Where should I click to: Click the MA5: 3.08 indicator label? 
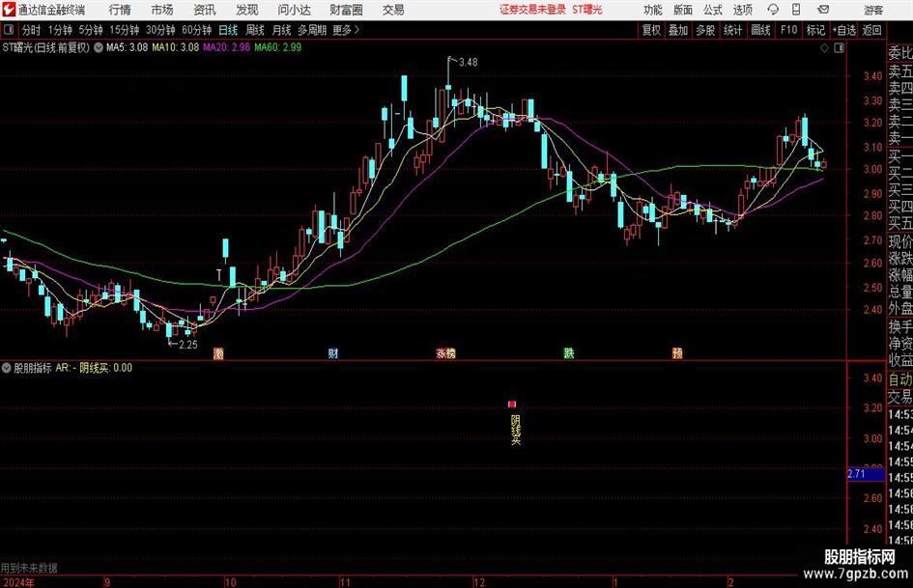coord(127,47)
